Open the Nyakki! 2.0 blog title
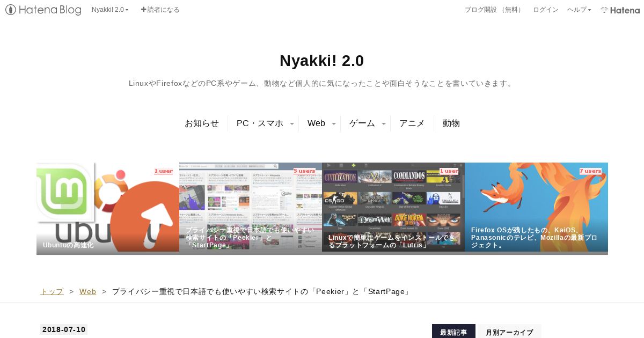This screenshot has height=338, width=644. (x=322, y=61)
